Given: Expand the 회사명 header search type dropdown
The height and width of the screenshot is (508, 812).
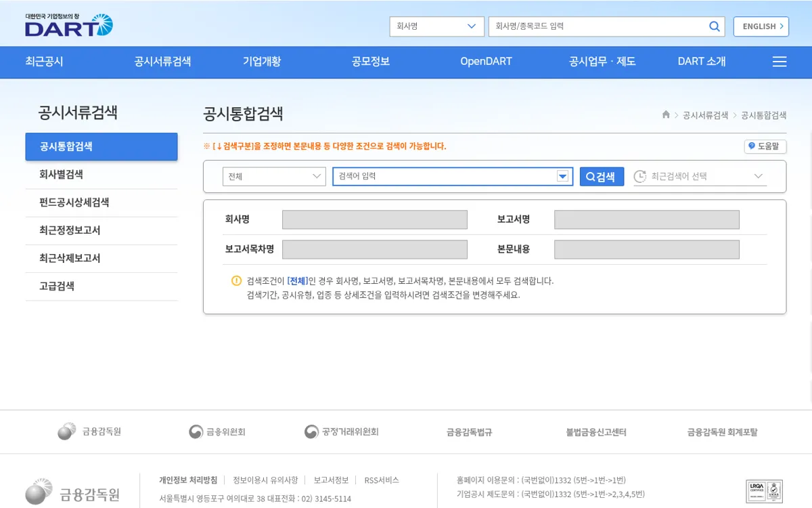Looking at the screenshot, I should 436,26.
